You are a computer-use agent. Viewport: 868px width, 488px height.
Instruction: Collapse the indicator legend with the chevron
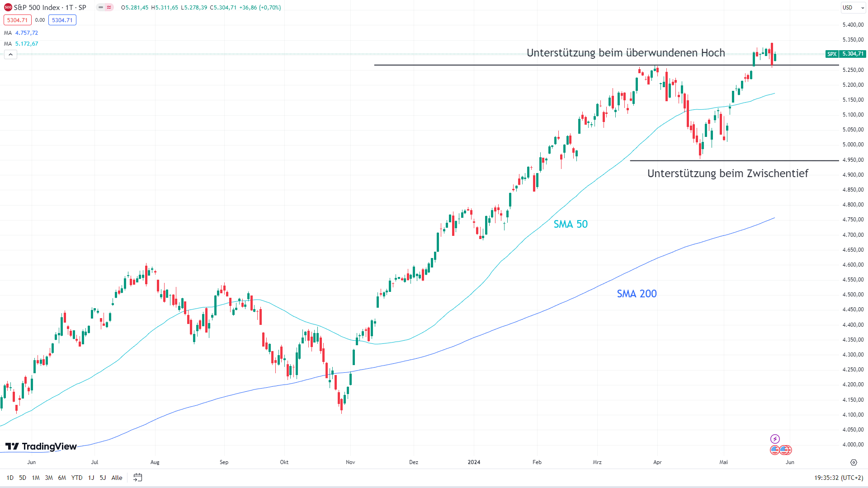[10, 54]
